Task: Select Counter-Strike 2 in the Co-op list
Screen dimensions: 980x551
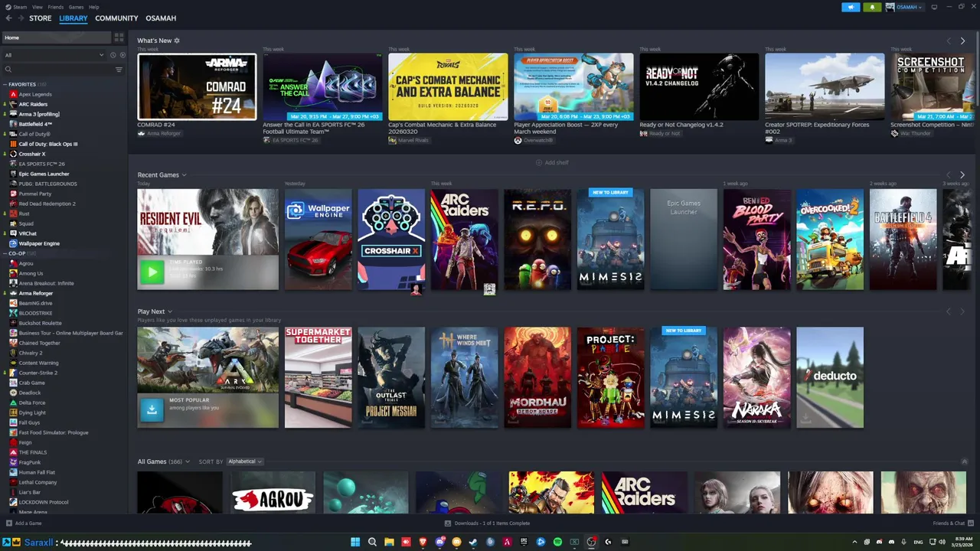Action: [x=38, y=373]
